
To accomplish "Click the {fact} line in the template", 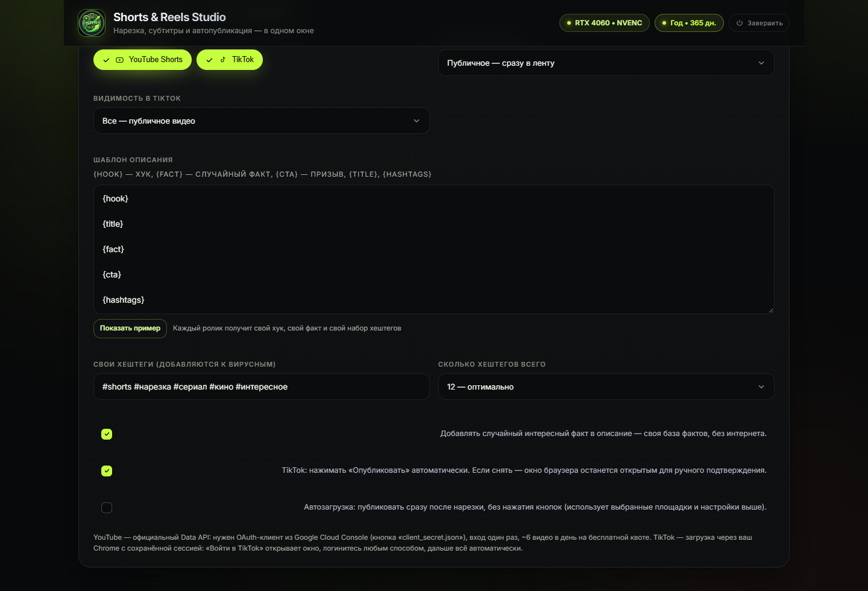I will tap(113, 249).
